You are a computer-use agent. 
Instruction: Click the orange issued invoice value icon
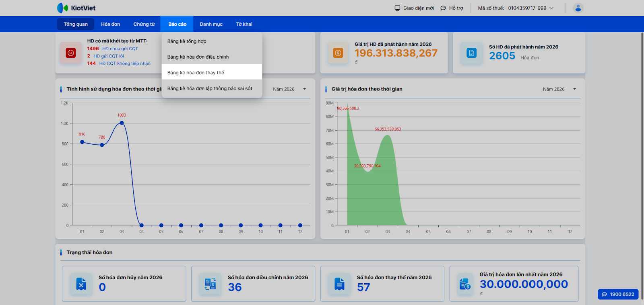point(338,53)
